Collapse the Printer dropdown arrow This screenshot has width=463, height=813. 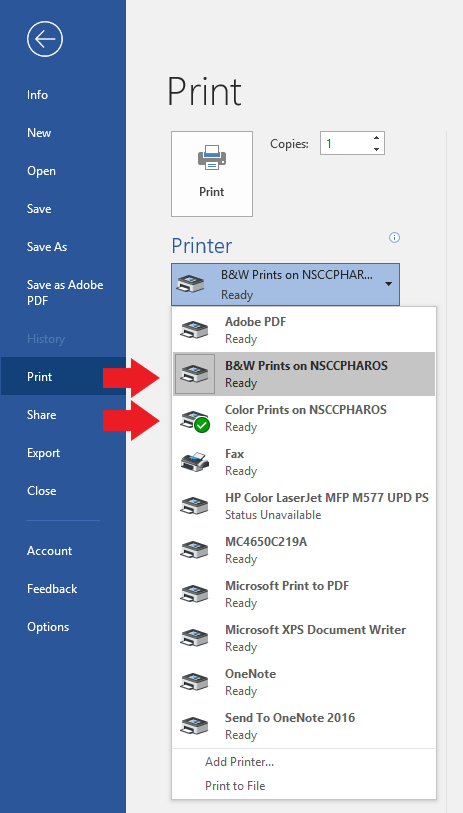(x=388, y=284)
